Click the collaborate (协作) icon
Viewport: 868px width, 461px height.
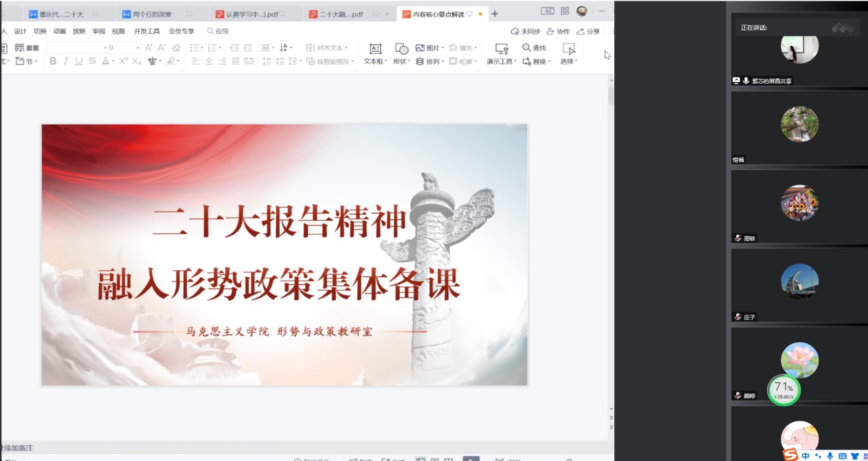551,32
